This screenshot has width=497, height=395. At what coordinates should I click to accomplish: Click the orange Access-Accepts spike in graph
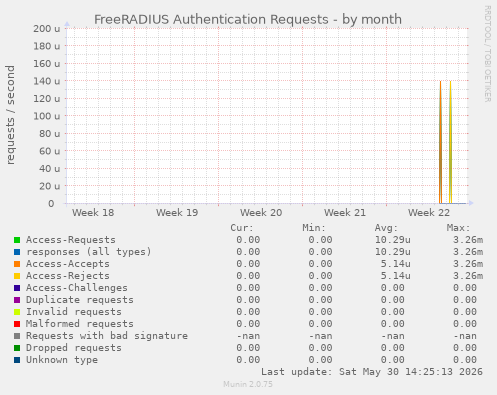(x=440, y=143)
